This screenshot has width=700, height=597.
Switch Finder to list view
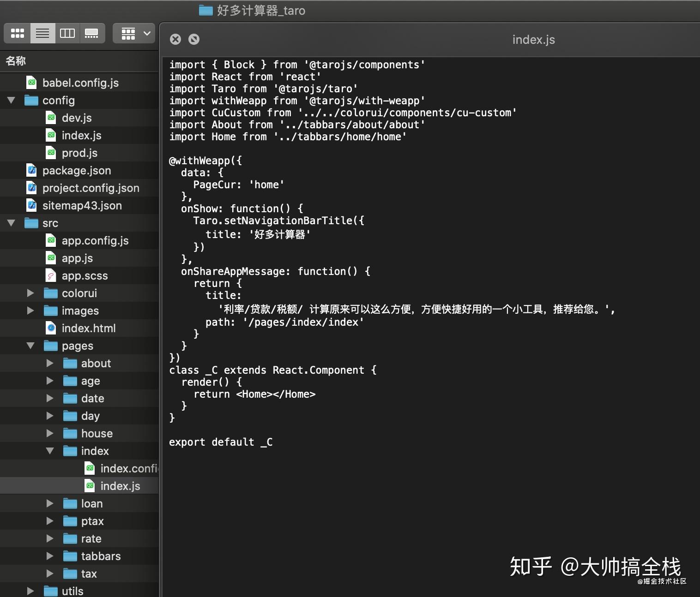point(42,33)
